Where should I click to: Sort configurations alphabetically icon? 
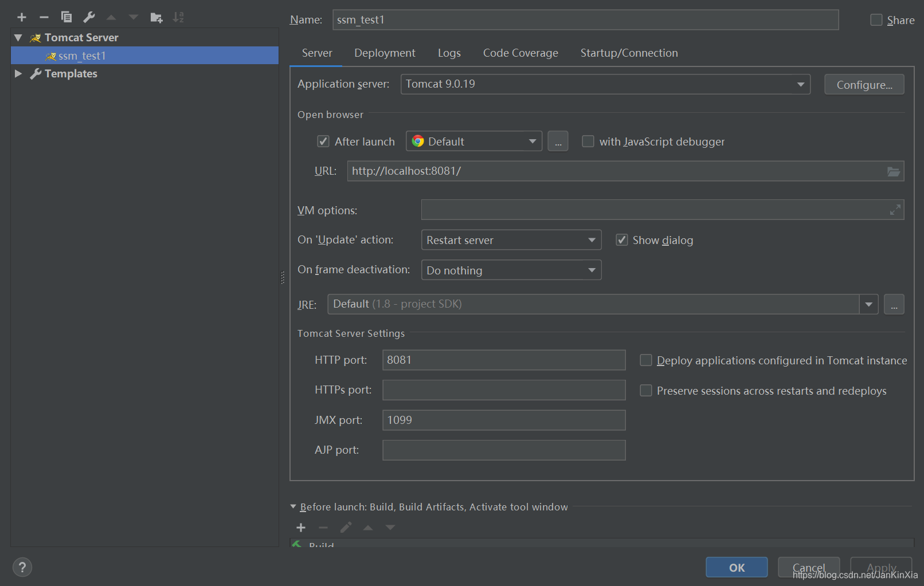click(x=178, y=17)
